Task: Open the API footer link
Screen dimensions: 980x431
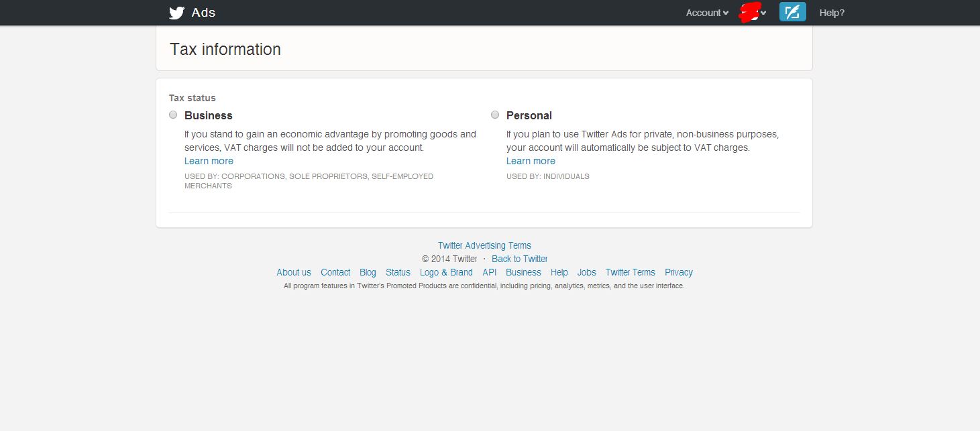Action: (x=490, y=272)
